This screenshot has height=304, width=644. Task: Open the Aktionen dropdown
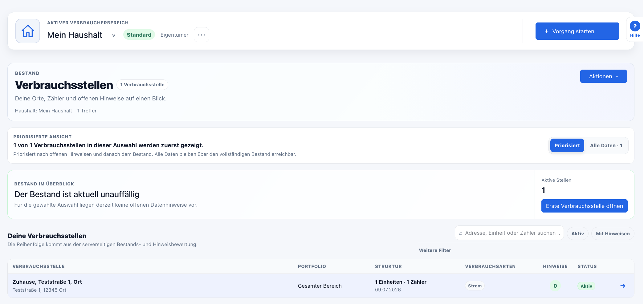click(x=603, y=76)
